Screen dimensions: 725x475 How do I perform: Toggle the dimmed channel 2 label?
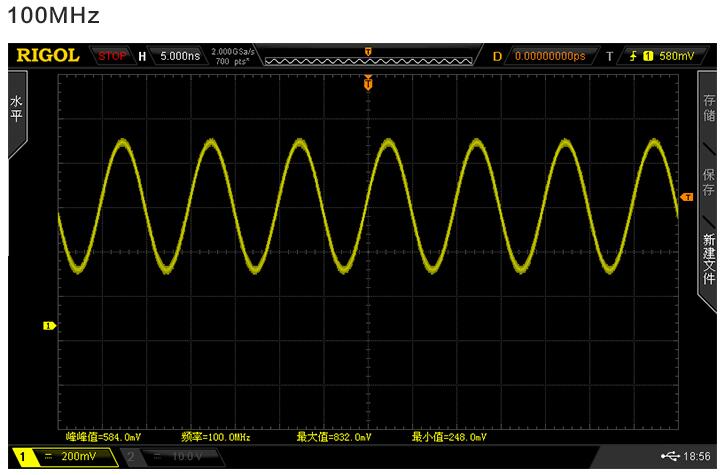pos(165,457)
